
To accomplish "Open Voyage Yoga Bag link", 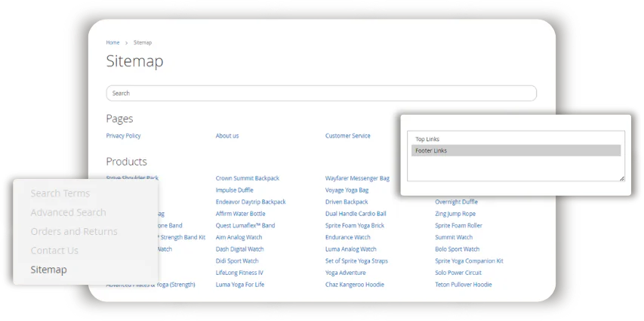I will (347, 190).
